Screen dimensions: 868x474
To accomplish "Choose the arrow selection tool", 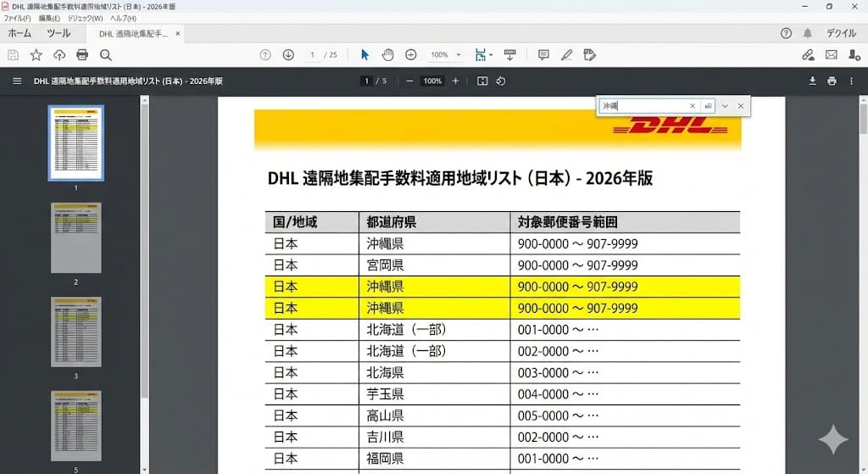I will point(364,55).
